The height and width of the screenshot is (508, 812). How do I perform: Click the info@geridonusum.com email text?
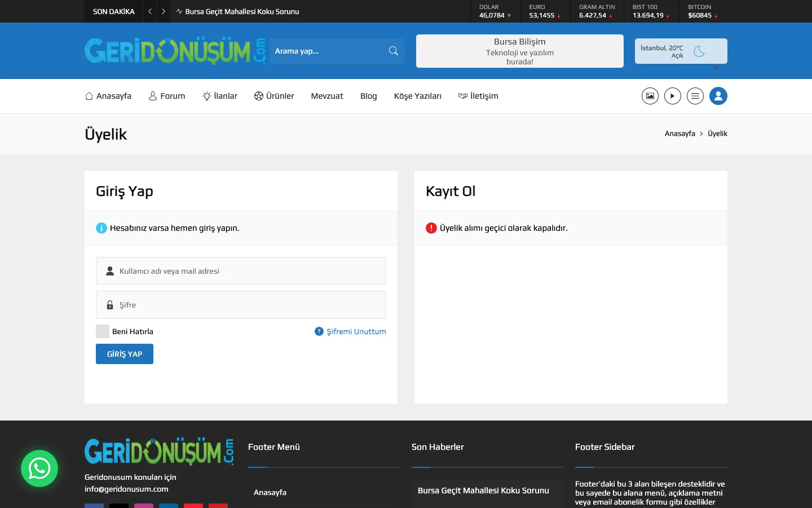point(126,489)
